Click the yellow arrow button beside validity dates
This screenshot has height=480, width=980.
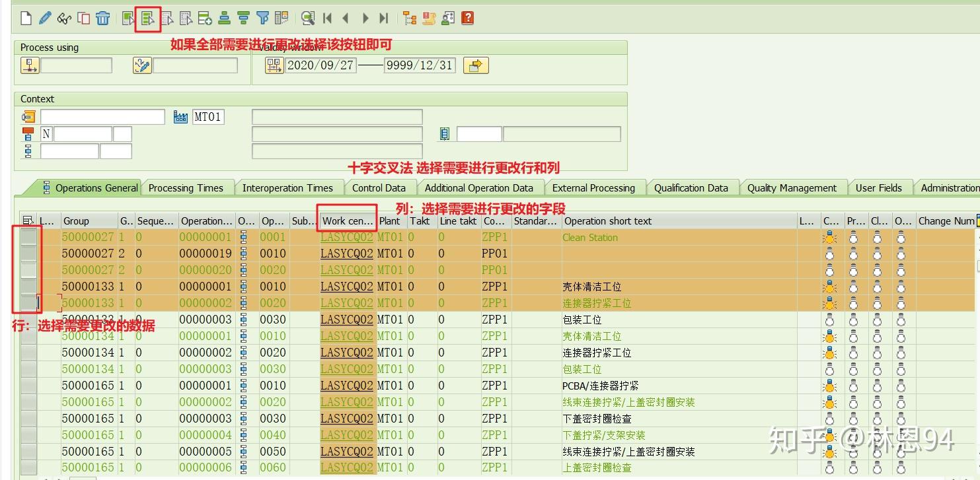tap(475, 65)
